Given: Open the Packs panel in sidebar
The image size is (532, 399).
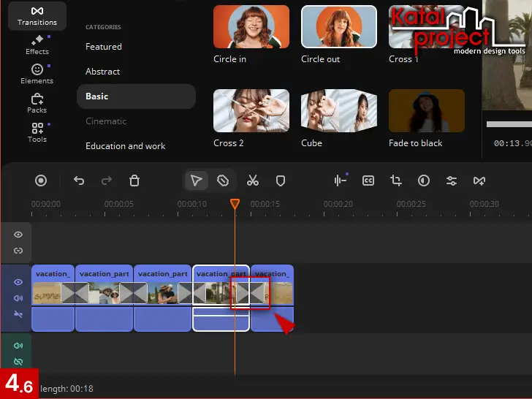Looking at the screenshot, I should coord(37,103).
